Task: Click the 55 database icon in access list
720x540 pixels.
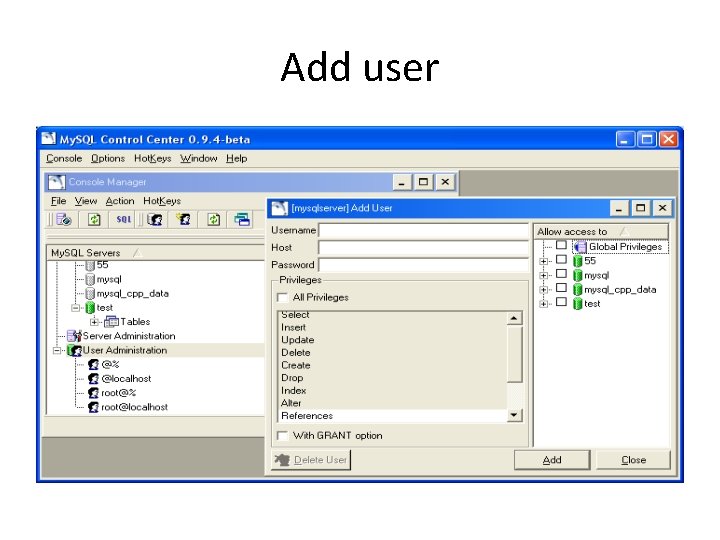Action: (578, 261)
